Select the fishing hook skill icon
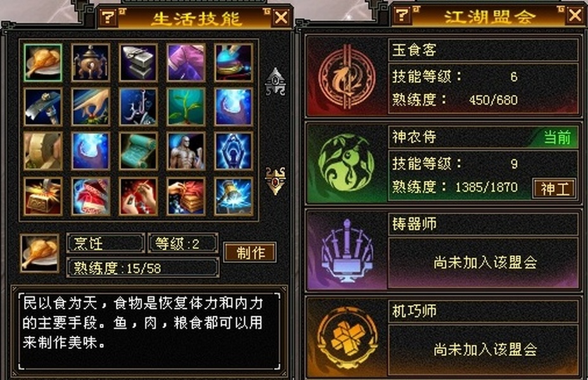 tap(138, 107)
